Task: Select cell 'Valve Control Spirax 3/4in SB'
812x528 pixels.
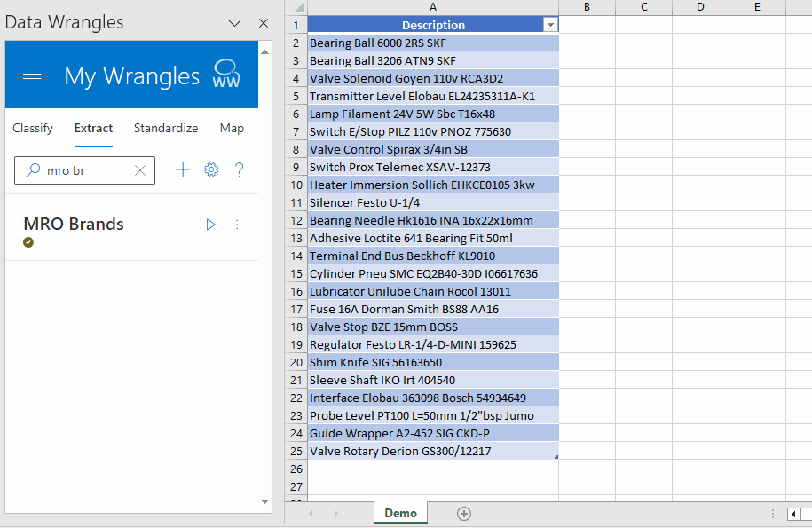Action: point(433,150)
